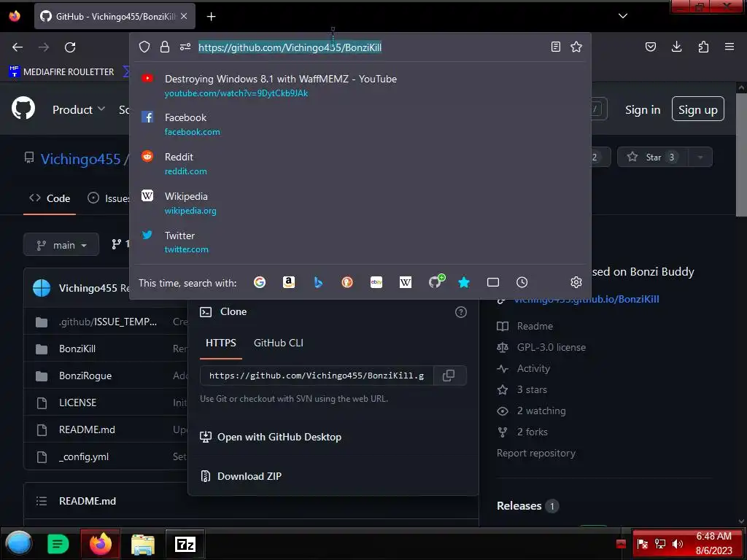The width and height of the screenshot is (747, 560).
Task: Open the LICENSE file
Action: coord(77,402)
